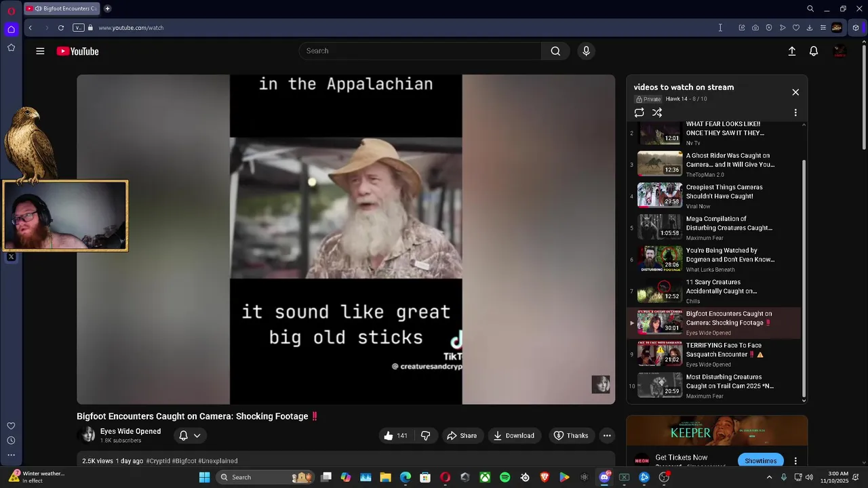Select 'You're Being Watched by Dogmen' video
This screenshot has width=868, height=488.
pos(713,260)
